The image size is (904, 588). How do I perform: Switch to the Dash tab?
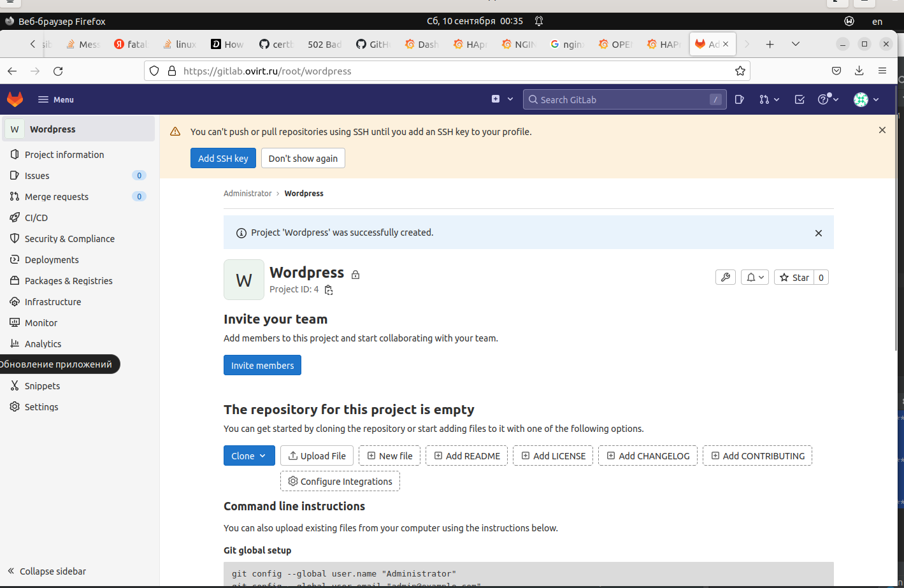pos(422,44)
